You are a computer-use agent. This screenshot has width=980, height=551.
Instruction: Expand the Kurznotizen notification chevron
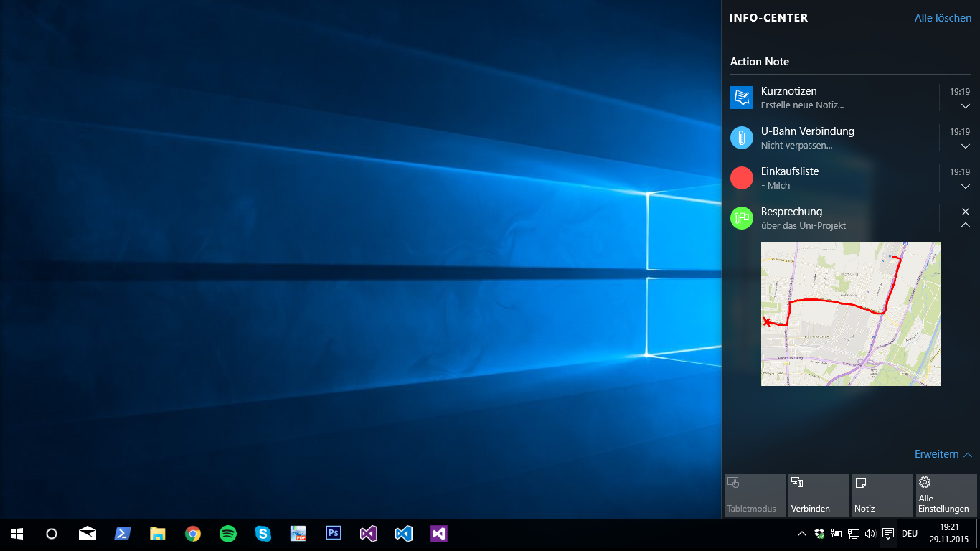[965, 106]
